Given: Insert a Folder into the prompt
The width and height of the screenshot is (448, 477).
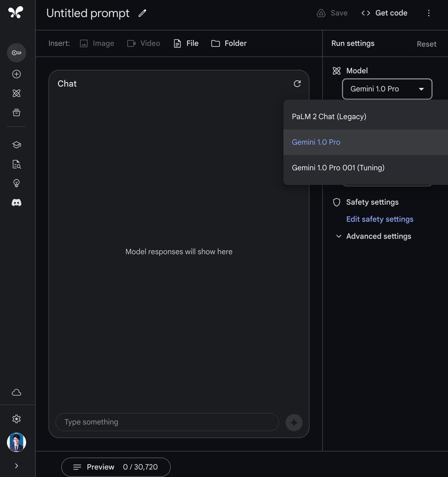Looking at the screenshot, I should coord(229,43).
